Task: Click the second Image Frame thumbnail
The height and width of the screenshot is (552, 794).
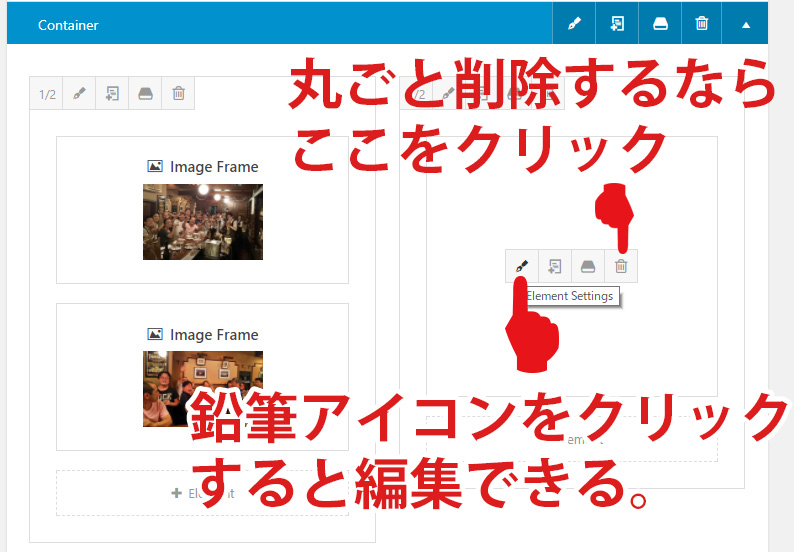Action: (x=202, y=388)
